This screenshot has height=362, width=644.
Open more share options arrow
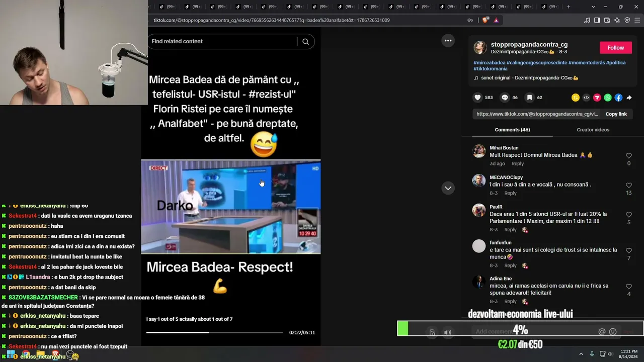[x=629, y=98]
